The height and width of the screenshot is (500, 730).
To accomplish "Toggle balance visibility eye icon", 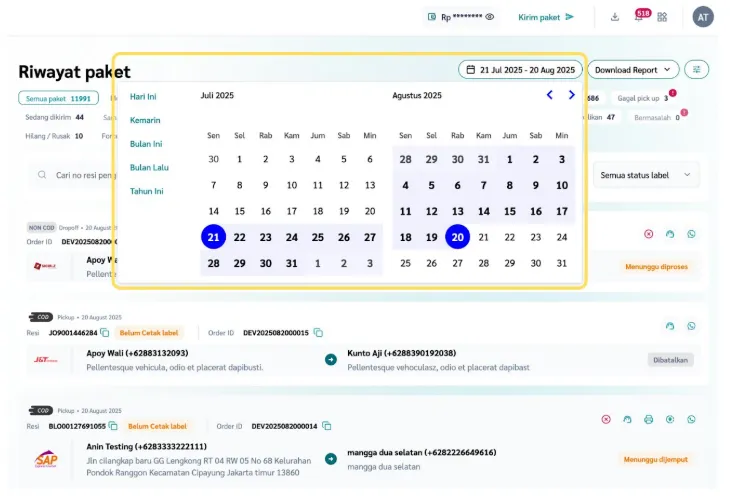I will point(490,17).
